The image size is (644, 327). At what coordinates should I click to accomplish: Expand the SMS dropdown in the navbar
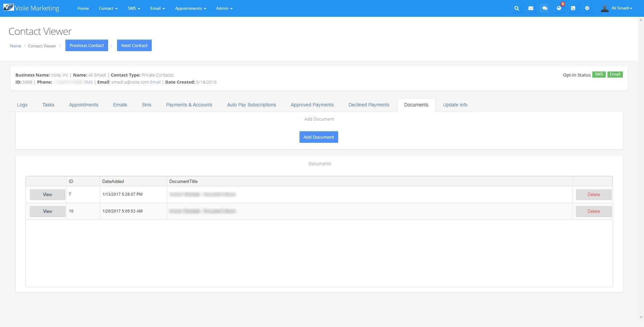(x=133, y=8)
